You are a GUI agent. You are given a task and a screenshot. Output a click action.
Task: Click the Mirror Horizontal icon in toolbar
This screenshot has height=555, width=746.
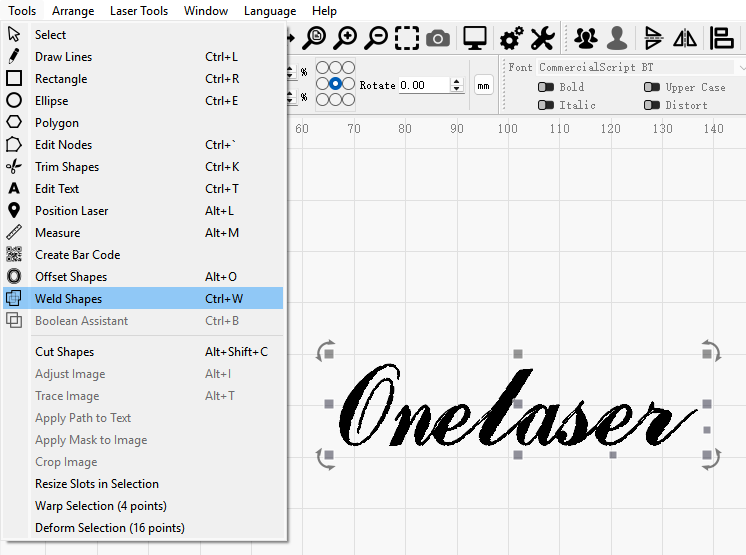pyautogui.click(x=685, y=38)
